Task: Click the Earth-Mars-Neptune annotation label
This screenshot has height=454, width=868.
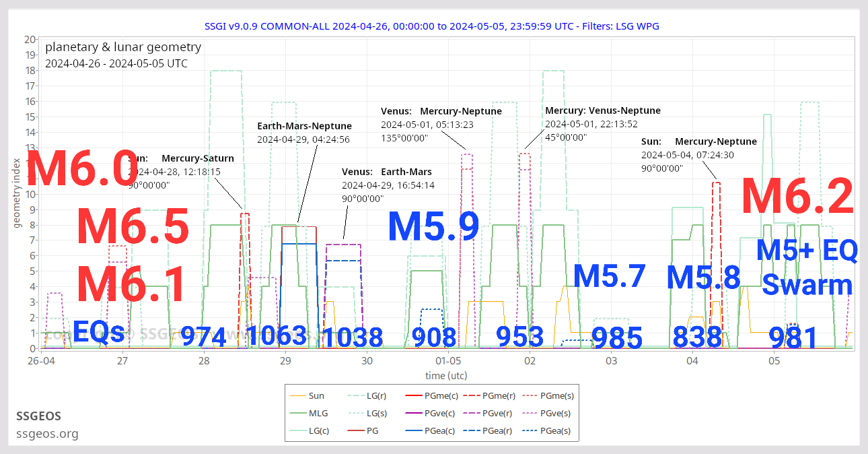Action: (304, 126)
